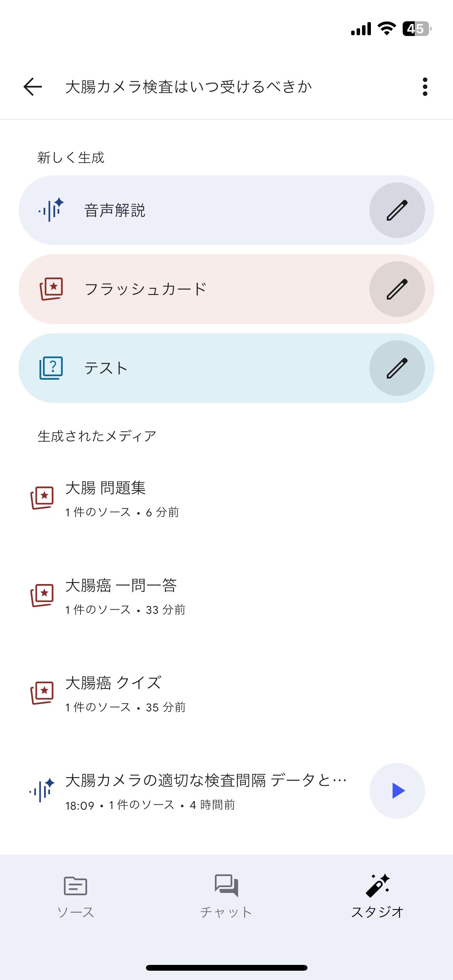This screenshot has width=453, height=980.
Task: Generate a new テスト quiz
Action: coord(194,368)
